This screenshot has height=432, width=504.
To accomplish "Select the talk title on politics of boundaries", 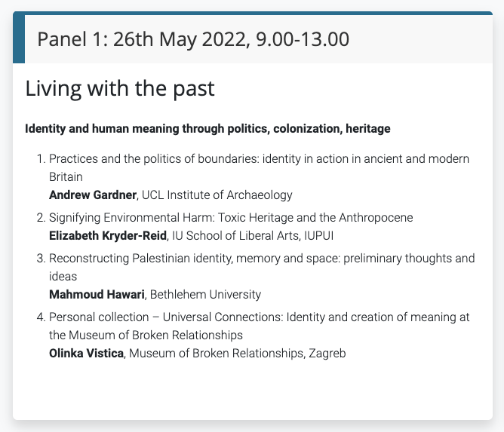I will [259, 159].
